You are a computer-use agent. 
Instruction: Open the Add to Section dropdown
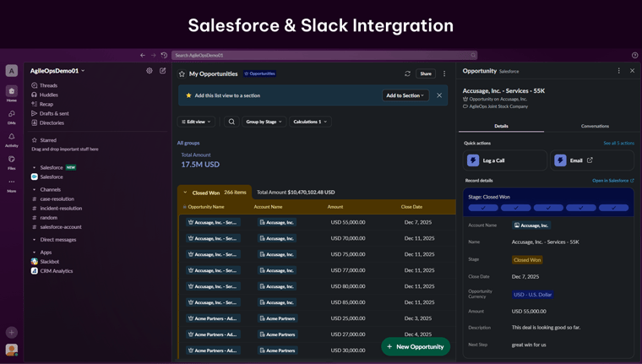pyautogui.click(x=405, y=95)
